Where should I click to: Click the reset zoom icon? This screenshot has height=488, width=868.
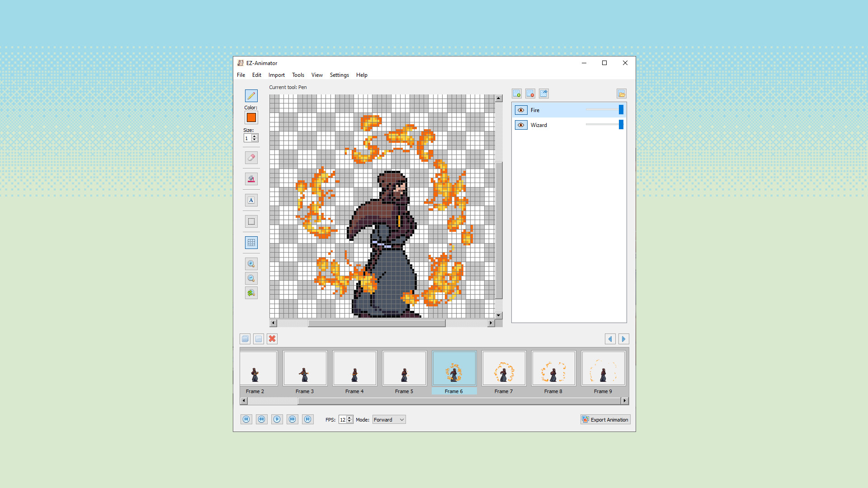251,292
